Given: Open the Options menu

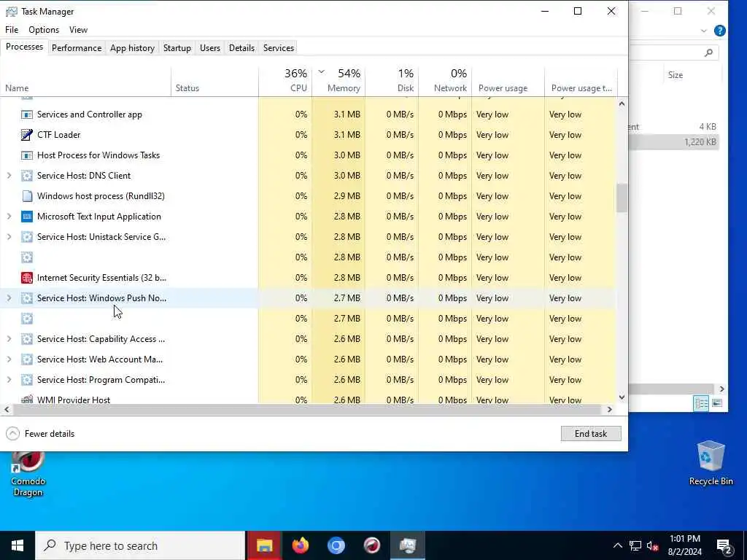Looking at the screenshot, I should (x=44, y=29).
